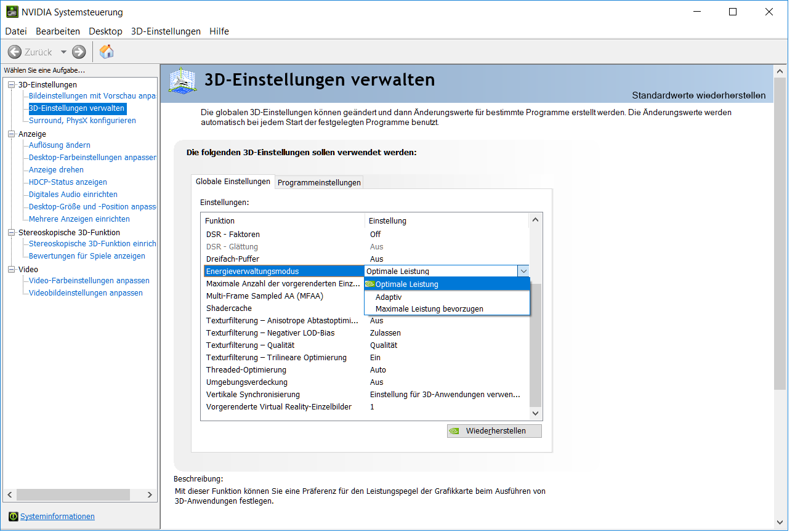795x532 pixels.
Task: Select Maximale Anzahl der vorgerenderten Einzelbilder row
Action: pos(284,283)
